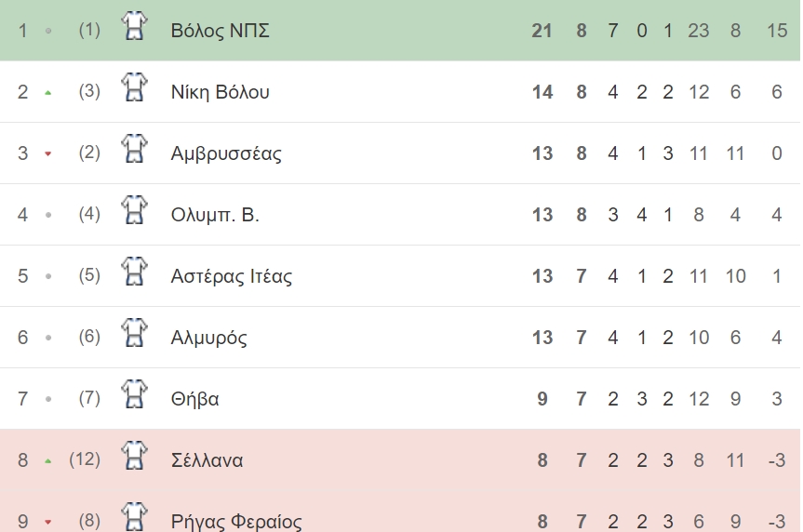The height and width of the screenshot is (532, 803).
Task: Click the grey unchanged dot in the Θήβα row
Action: (48, 399)
